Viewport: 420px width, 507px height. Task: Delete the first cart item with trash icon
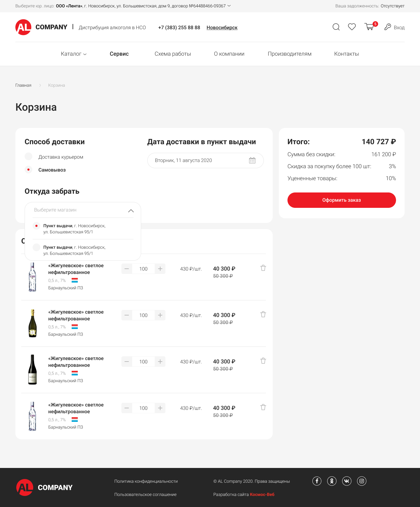[263, 268]
